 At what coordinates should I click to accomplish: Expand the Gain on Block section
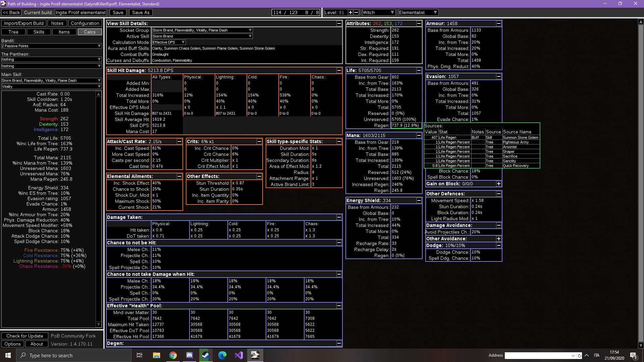coord(499,184)
